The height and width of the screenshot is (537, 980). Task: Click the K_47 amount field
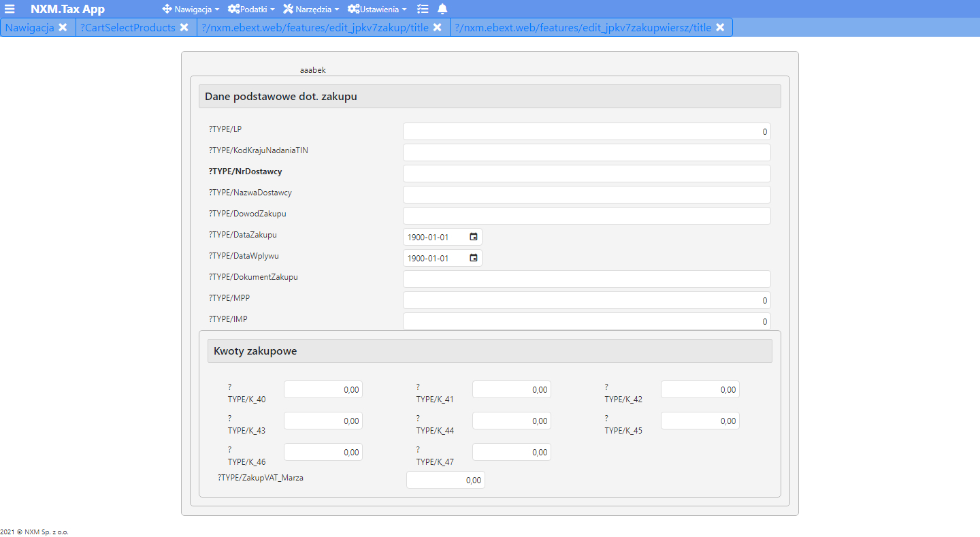point(512,452)
